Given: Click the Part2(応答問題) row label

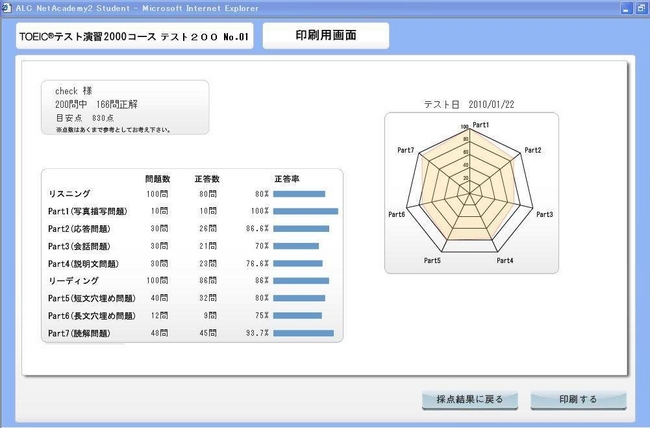Looking at the screenshot, I should [x=79, y=229].
